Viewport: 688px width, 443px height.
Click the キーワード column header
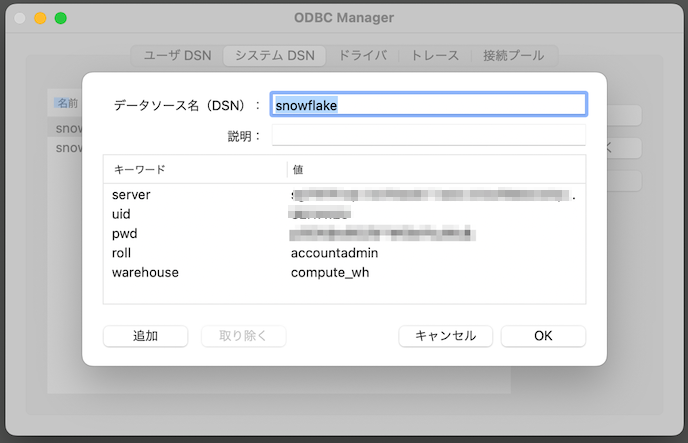(195, 169)
